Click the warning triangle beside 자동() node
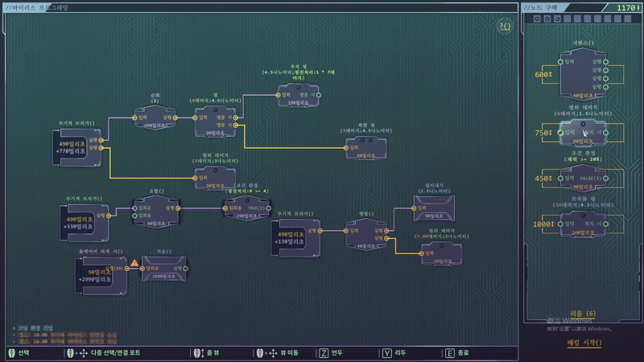Screen dimensions: 644x362 coord(134,263)
